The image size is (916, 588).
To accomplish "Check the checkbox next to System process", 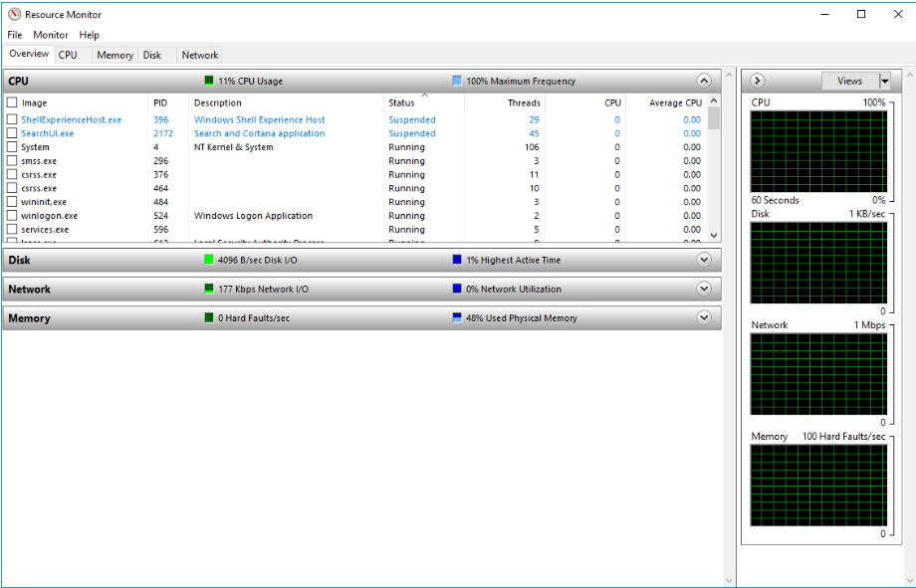I will [13, 146].
